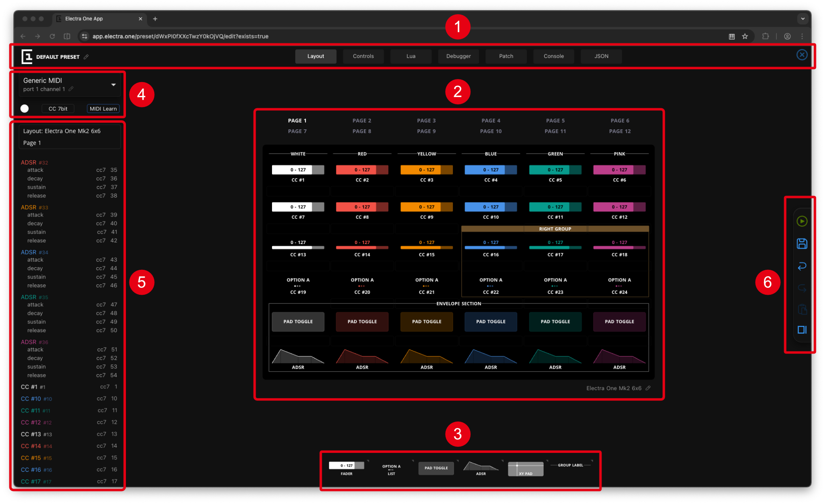Expand browser tab search chevron

[802, 19]
